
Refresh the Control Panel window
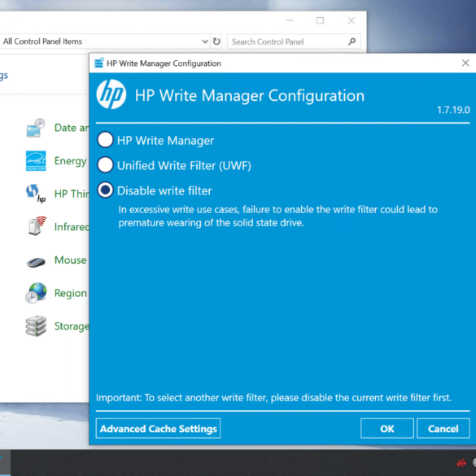point(216,41)
